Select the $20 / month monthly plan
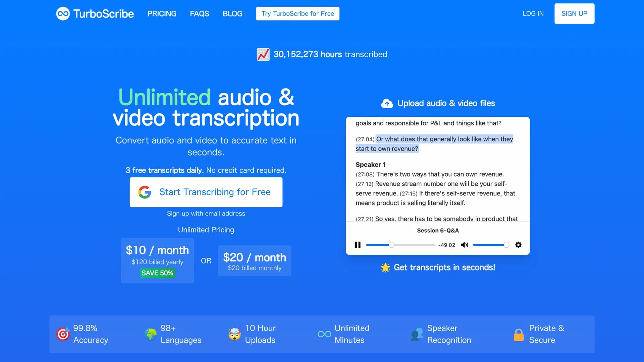The height and width of the screenshot is (362, 644). click(255, 261)
